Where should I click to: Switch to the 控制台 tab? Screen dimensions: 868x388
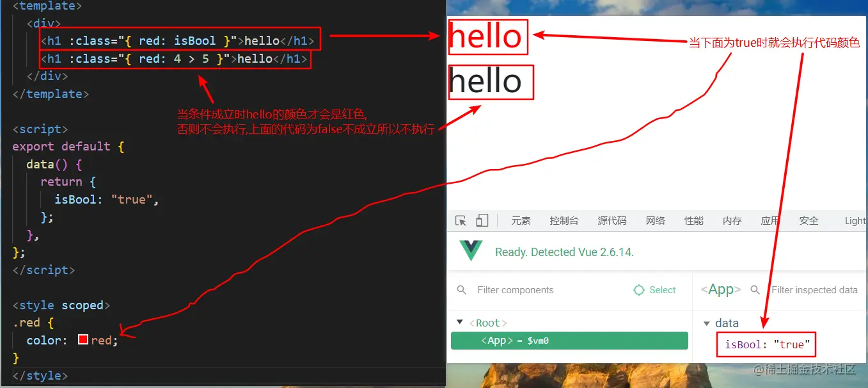pos(564,221)
